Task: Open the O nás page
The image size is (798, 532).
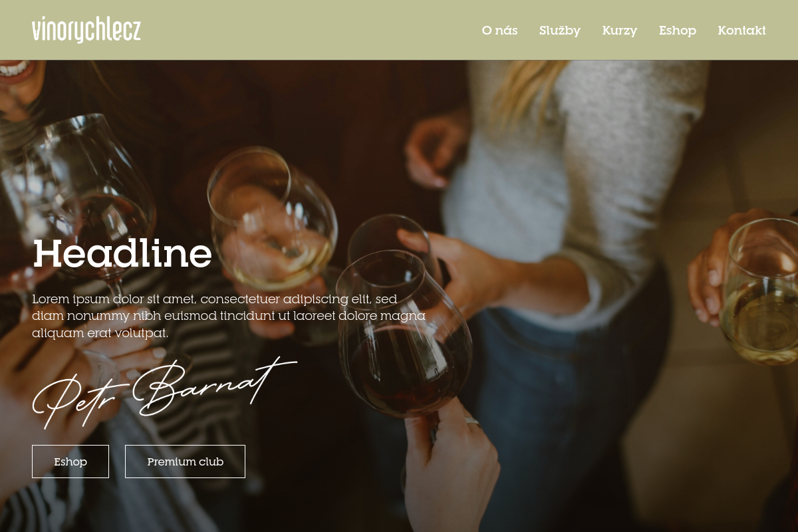Action: pos(499,31)
